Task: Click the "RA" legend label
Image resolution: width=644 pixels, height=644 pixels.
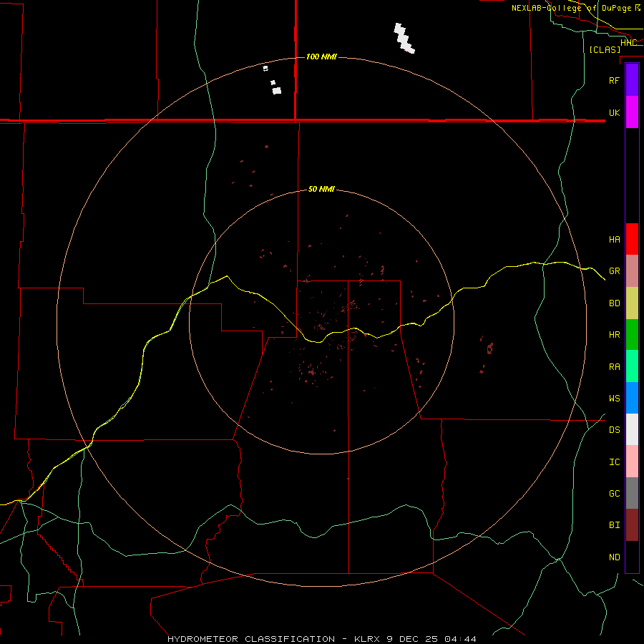Action: pos(615,366)
